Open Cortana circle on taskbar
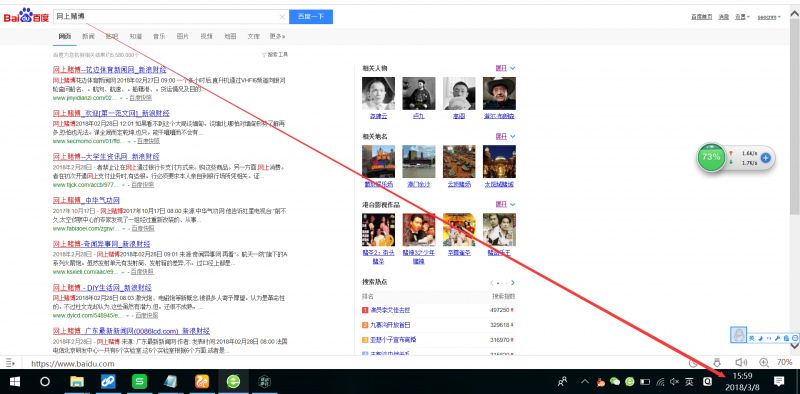The image size is (800, 394). pos(45,381)
